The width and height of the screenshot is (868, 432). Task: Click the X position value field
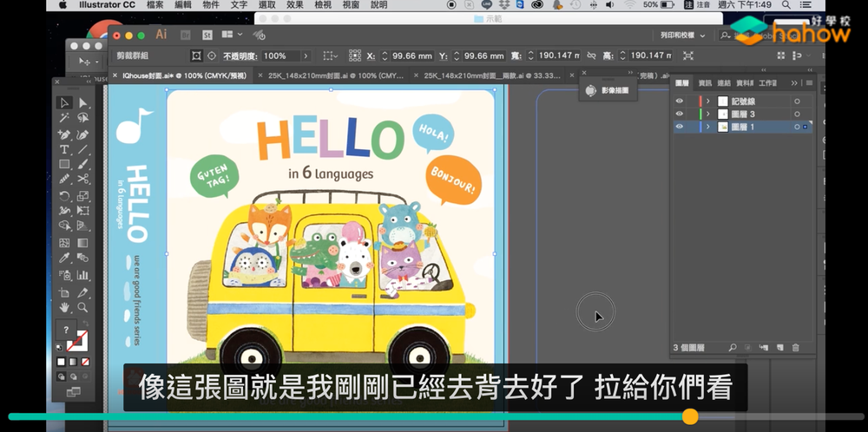pos(412,56)
